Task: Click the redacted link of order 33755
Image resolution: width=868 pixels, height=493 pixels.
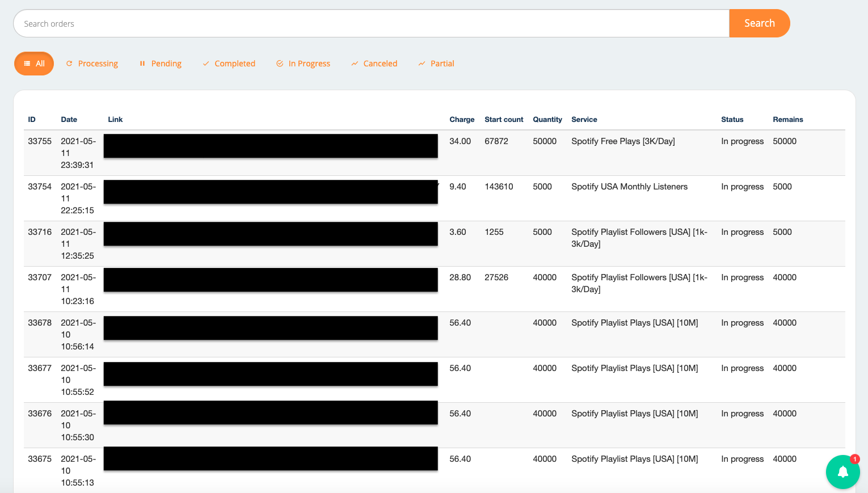Action: tap(271, 146)
